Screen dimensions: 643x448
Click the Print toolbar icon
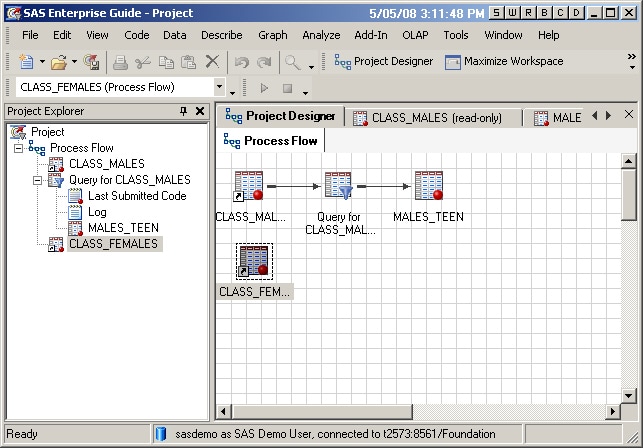120,62
